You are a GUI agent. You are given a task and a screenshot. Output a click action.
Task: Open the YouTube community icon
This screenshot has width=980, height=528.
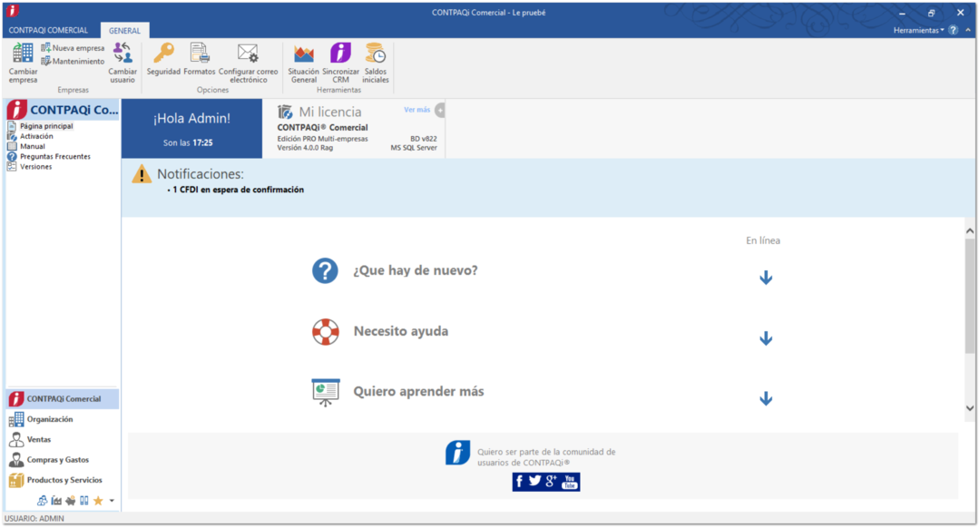coord(570,482)
